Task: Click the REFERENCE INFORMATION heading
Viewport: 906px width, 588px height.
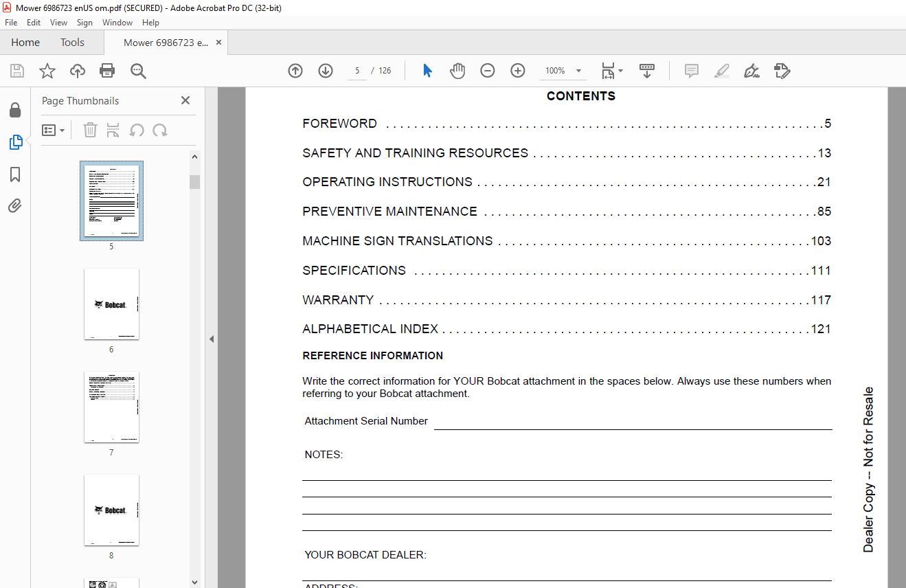Action: pos(372,356)
